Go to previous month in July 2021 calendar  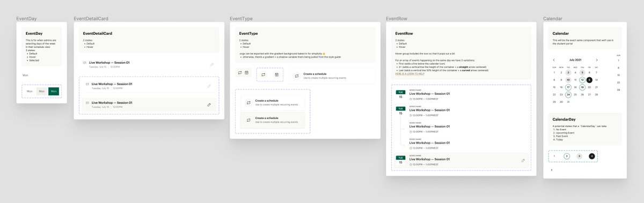tap(554, 60)
